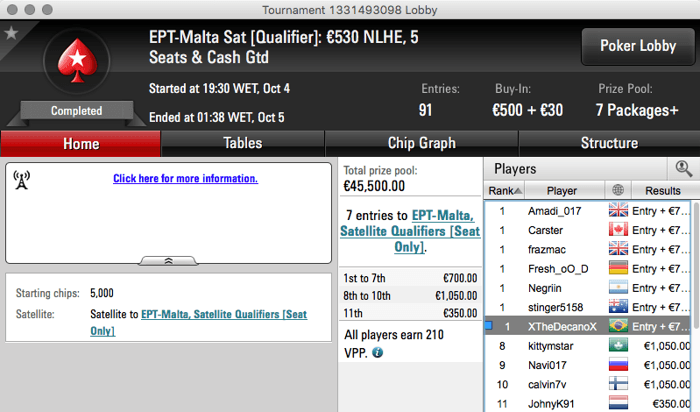Screen dimensions: 700x412
Task: Click the Canada flag next to Carster
Action: [x=618, y=229]
